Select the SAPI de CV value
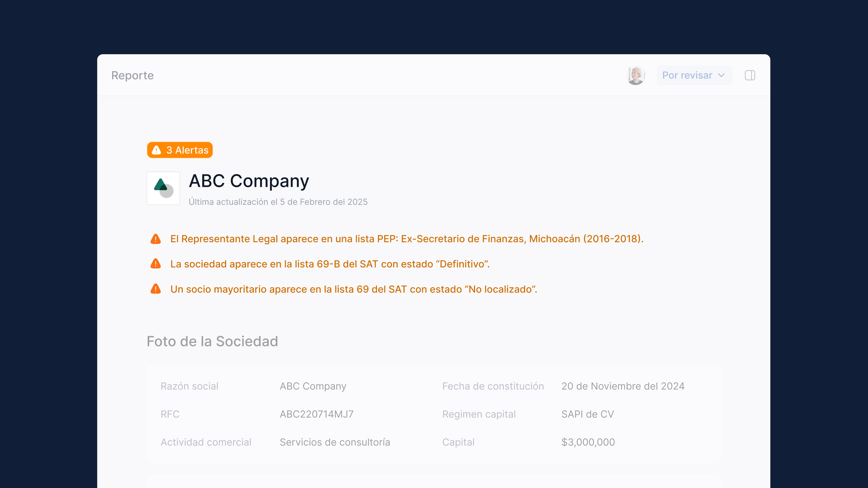This screenshot has height=488, width=868. [x=587, y=414]
